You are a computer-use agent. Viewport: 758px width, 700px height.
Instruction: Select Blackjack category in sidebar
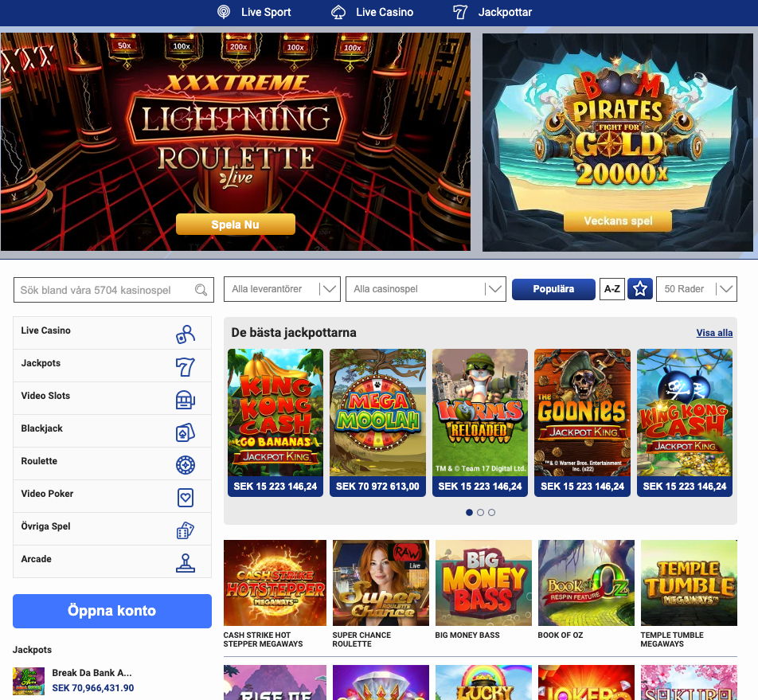pos(112,431)
